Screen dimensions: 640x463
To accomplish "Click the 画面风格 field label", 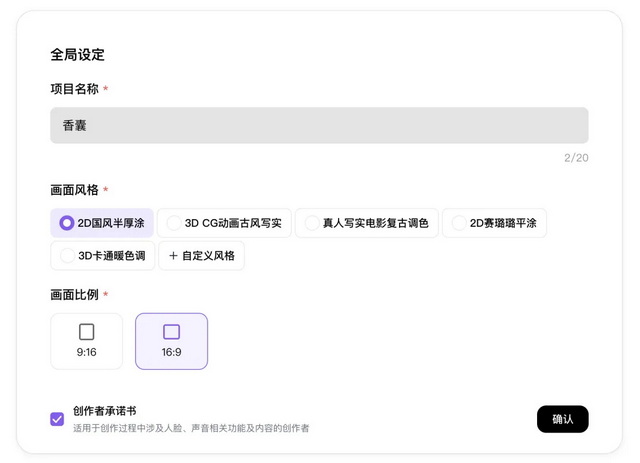I will [x=74, y=190].
